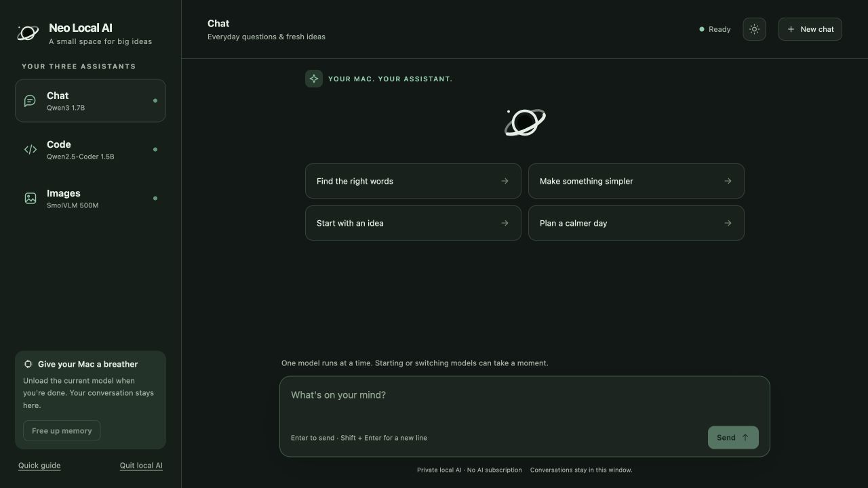Switch to Code assistant name
868x488 pixels.
(x=59, y=144)
